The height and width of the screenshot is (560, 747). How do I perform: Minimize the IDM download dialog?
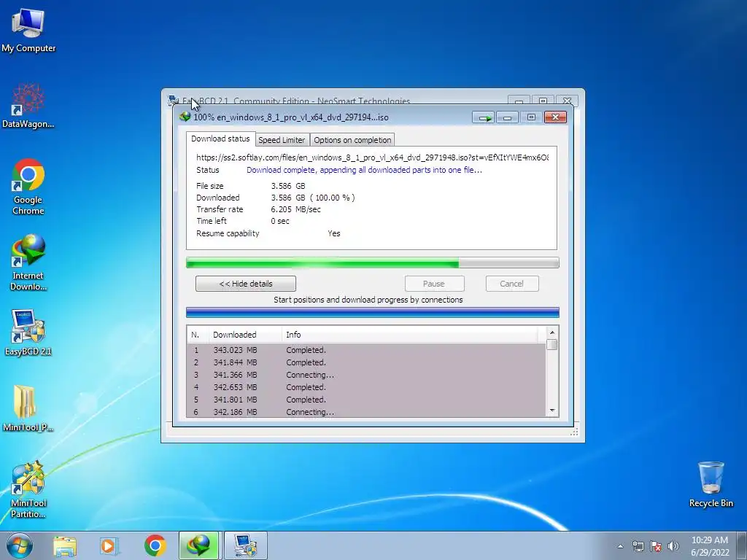point(508,117)
